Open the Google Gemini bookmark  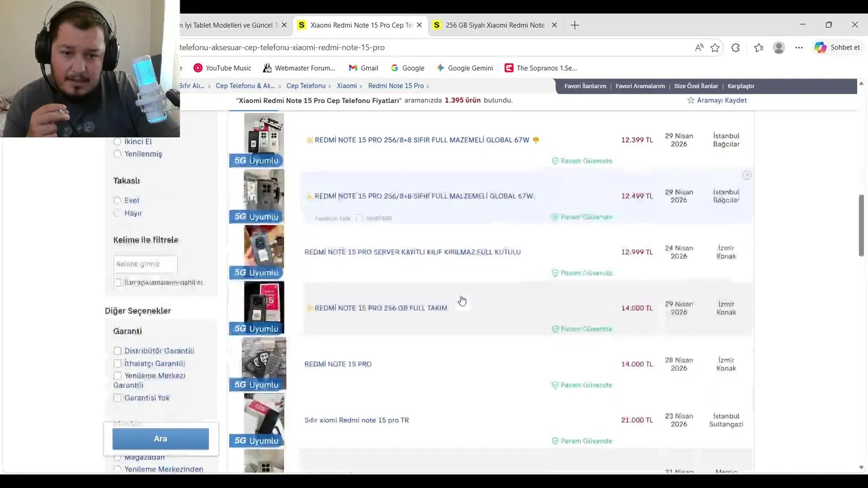(x=465, y=68)
